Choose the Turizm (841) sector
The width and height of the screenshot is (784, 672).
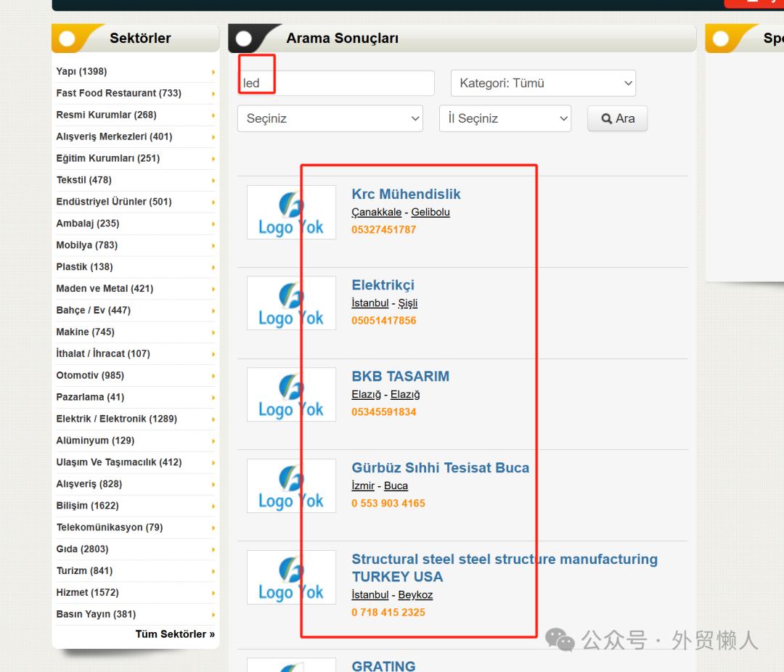84,570
